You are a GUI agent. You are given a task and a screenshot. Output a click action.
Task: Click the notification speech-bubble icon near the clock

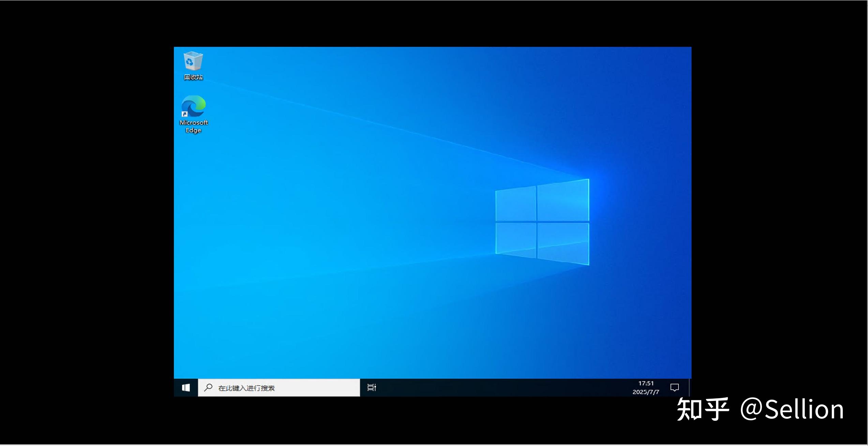[675, 387]
